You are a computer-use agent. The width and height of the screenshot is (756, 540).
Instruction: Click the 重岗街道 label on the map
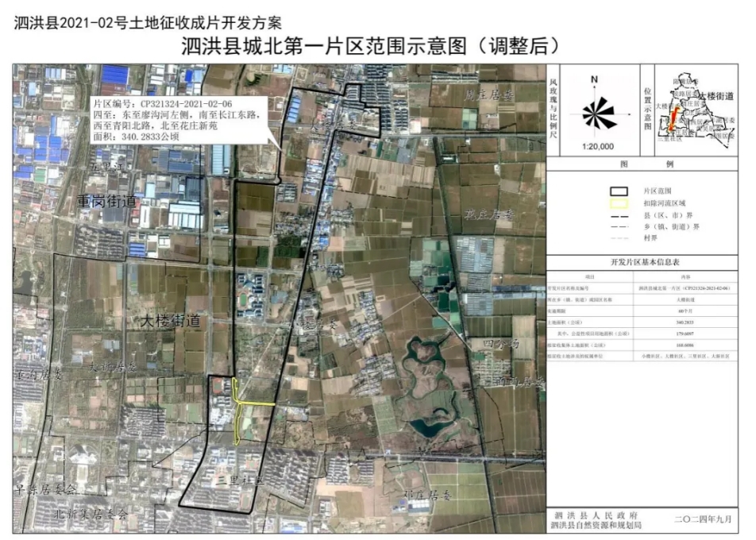click(x=107, y=201)
